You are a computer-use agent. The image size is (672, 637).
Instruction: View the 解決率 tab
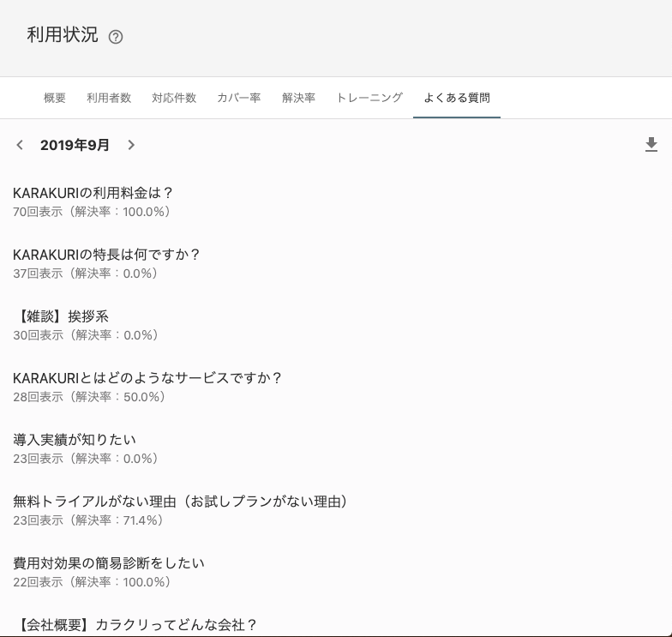(298, 98)
